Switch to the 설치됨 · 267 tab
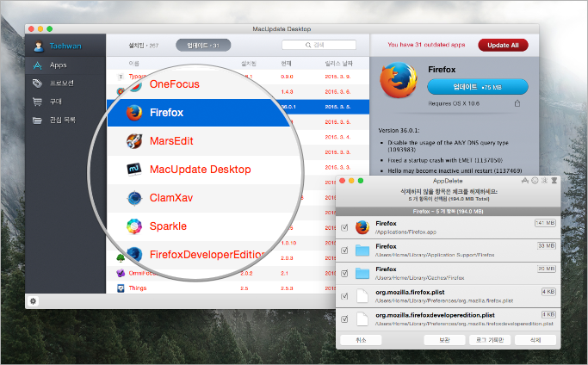 click(143, 46)
